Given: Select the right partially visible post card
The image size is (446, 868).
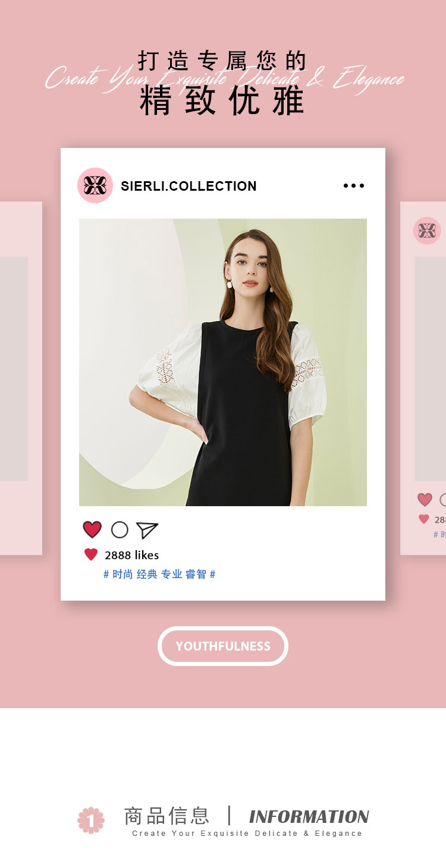Looking at the screenshot, I should point(423,378).
